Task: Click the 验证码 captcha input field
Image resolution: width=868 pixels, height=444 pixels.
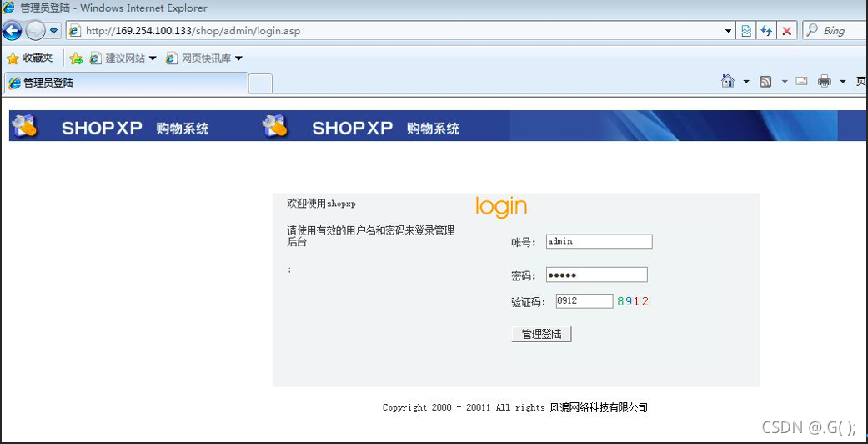Action: pos(585,301)
